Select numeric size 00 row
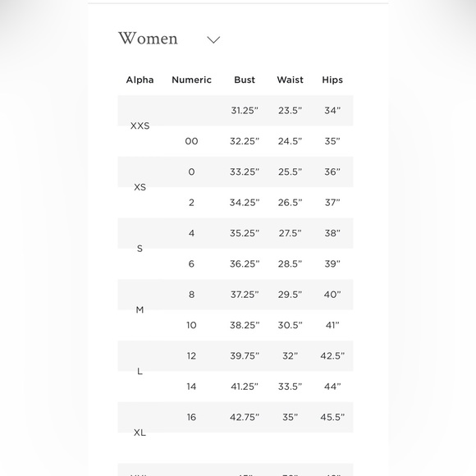476x476 pixels. pos(236,141)
